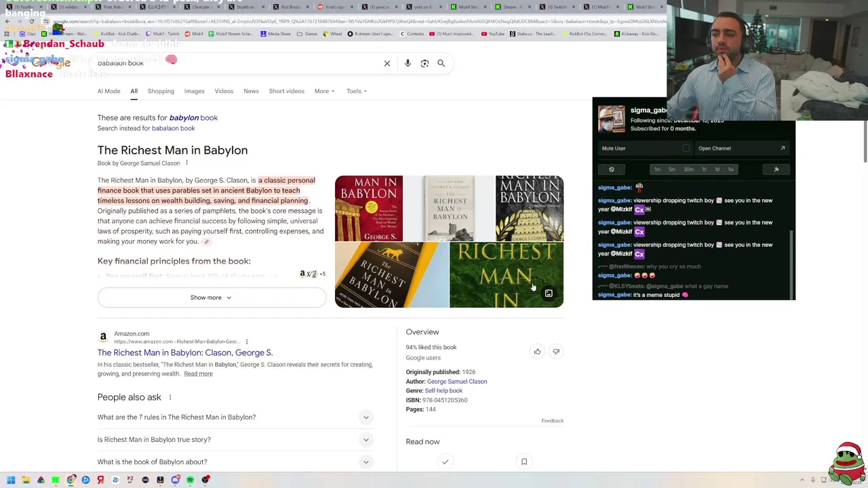Open Amazon result three-dot options
Screen dimensions: 868x488
coord(247,342)
